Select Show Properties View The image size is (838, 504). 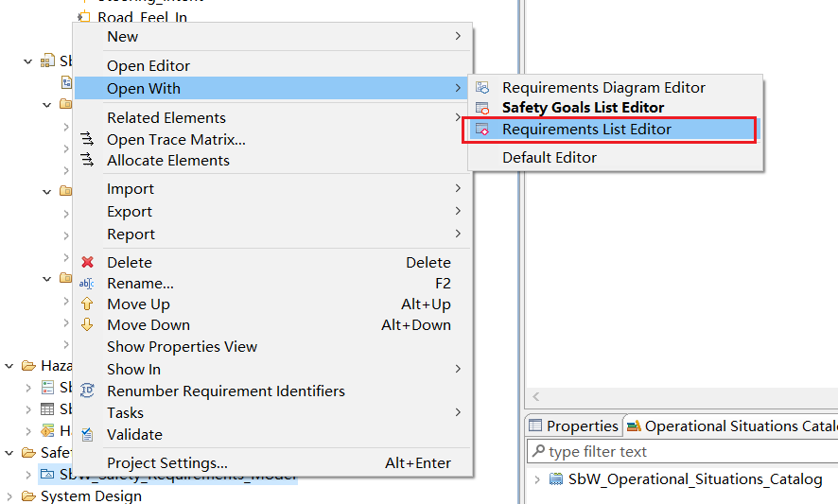coord(272,347)
